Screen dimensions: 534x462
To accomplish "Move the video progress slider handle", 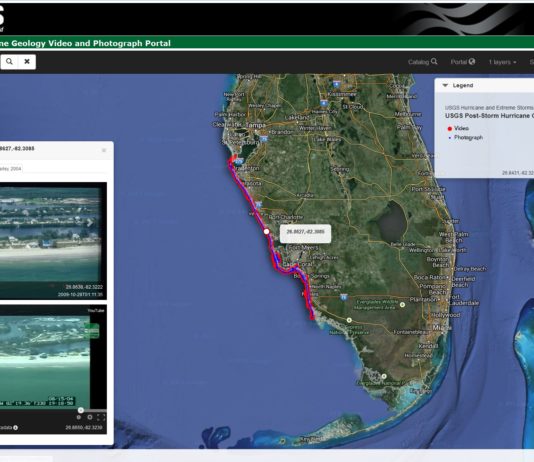I will pyautogui.click(x=81, y=410).
